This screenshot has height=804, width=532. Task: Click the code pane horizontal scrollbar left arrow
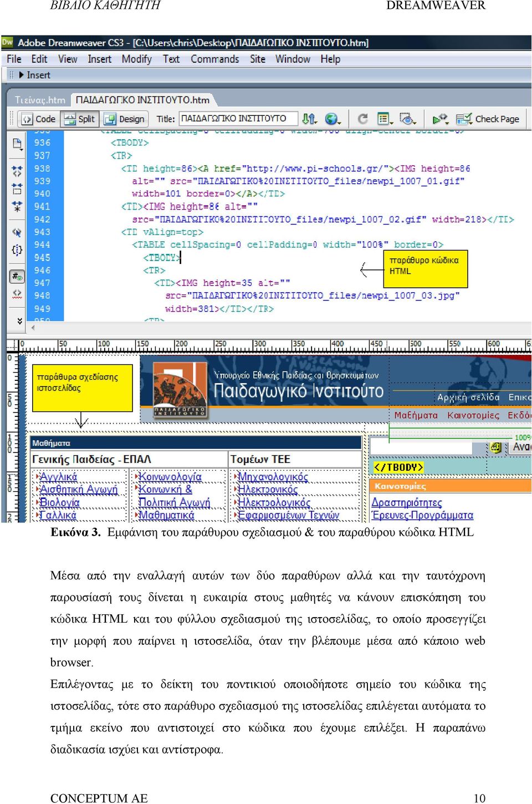[x=33, y=328]
